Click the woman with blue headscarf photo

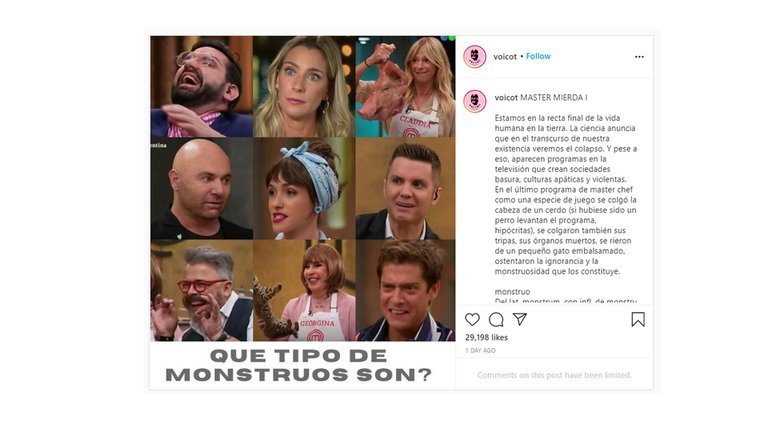[x=304, y=189]
